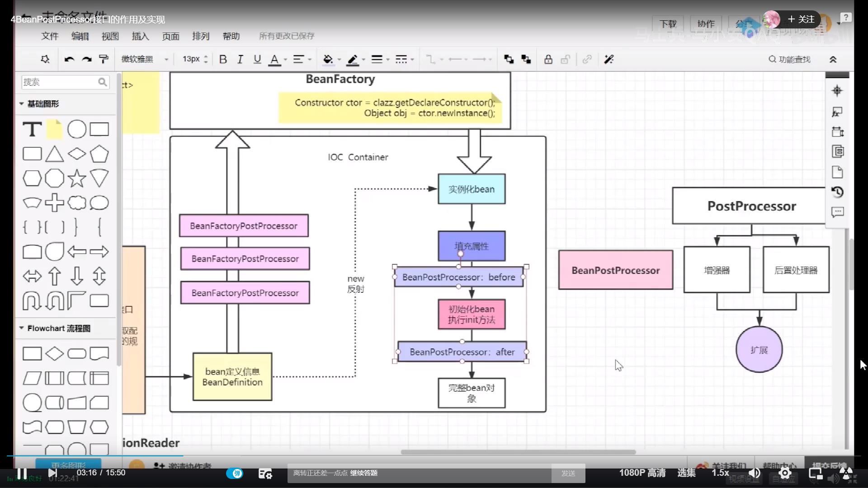Click the link insert icon
868x488 pixels.
tap(587, 59)
